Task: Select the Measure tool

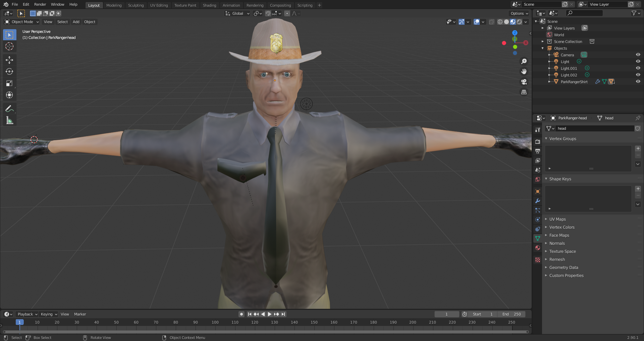Action: click(x=9, y=120)
